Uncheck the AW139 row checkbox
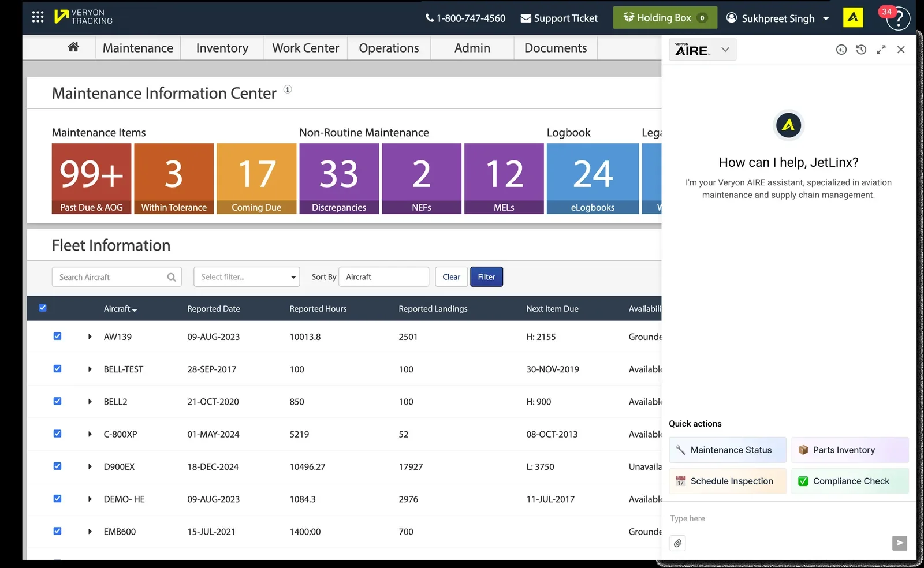This screenshot has height=568, width=924. 57,336
